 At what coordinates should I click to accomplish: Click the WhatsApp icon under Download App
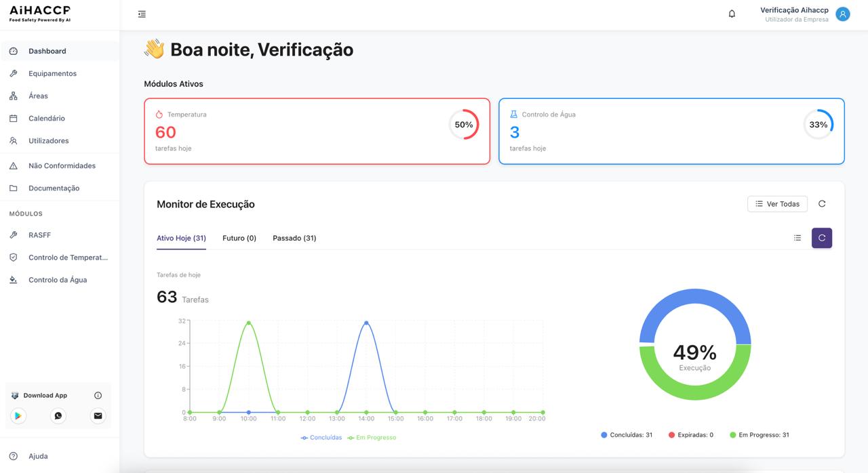[58, 416]
